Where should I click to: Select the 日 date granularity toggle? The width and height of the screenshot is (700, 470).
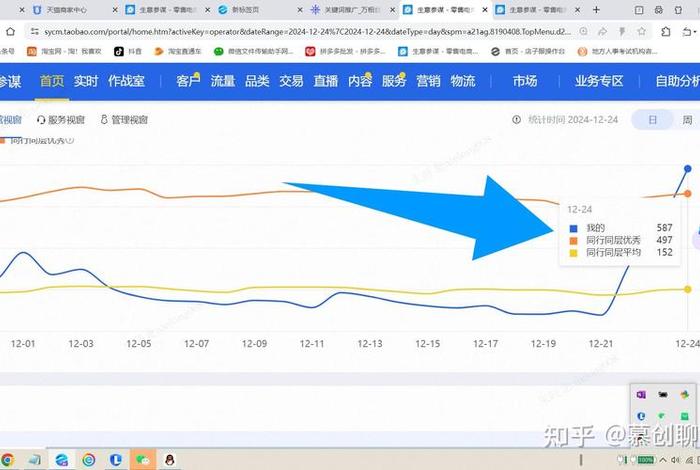coord(652,120)
